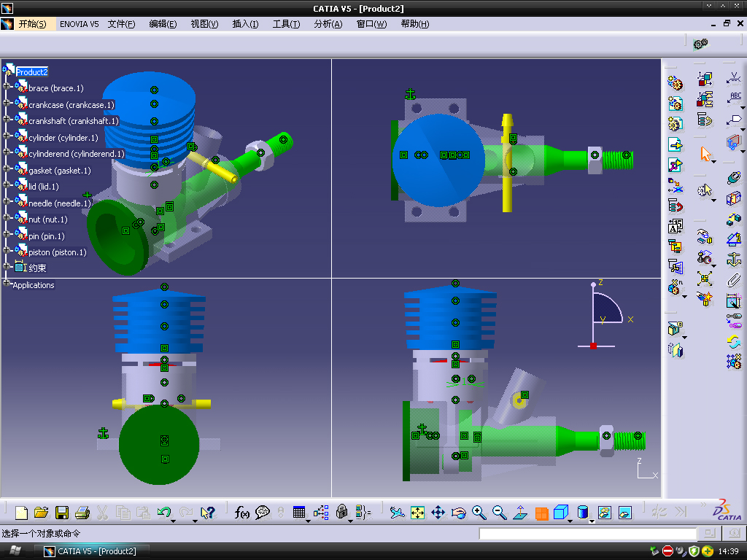Viewport: 747px width, 560px height.
Task: Select nut (nut.1) in the tree
Action: (x=48, y=219)
